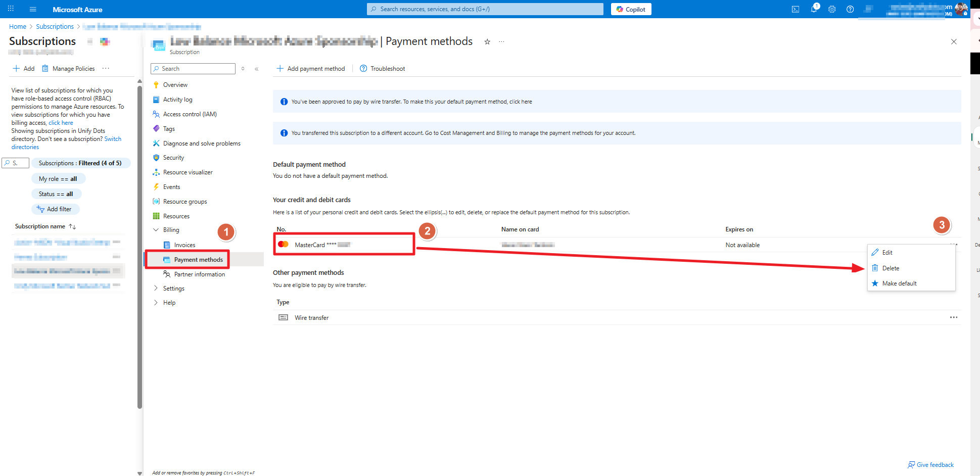Collapse the Billing section
980x476 pixels.
(x=156, y=229)
